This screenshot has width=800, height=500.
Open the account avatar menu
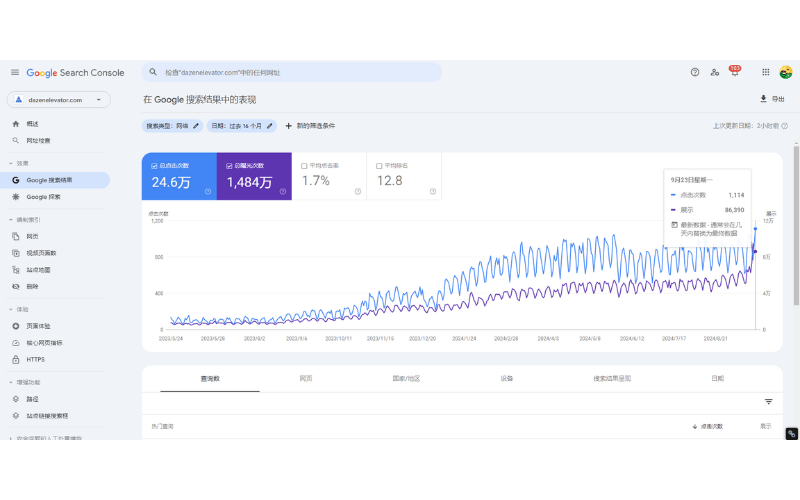click(x=785, y=72)
